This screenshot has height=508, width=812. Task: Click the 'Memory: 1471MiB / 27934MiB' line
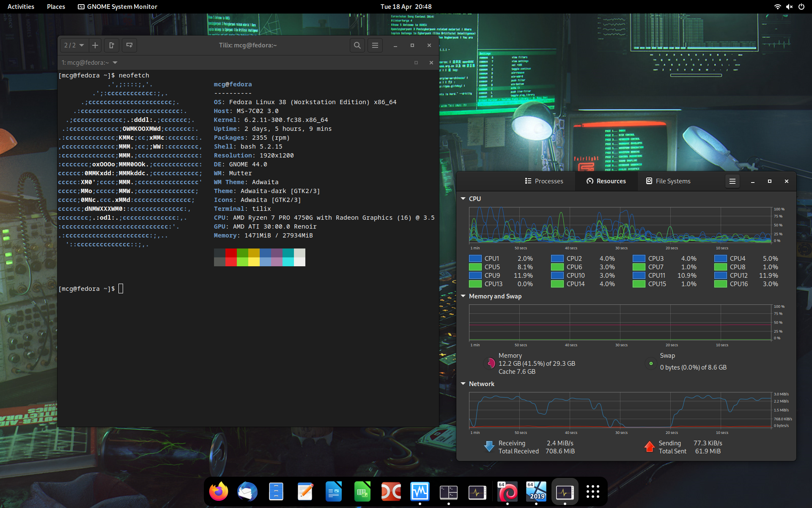point(263,235)
